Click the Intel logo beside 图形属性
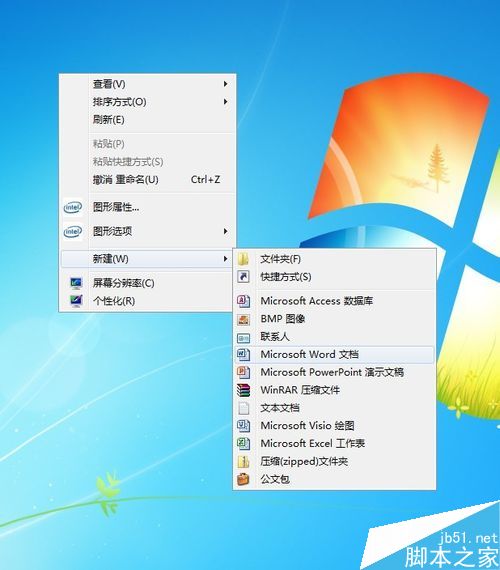 (73, 207)
